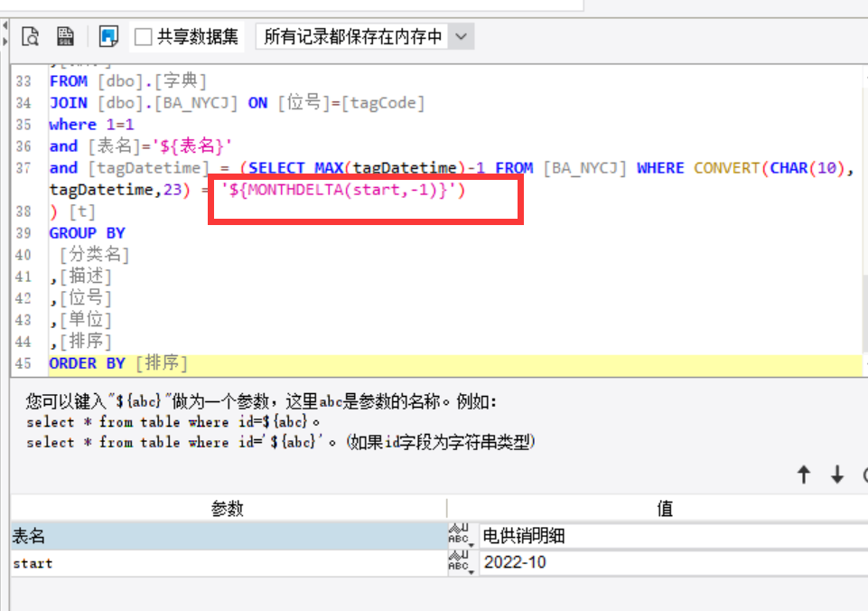The height and width of the screenshot is (611, 868).
Task: Open type selector for 表名 value
Action: (462, 536)
